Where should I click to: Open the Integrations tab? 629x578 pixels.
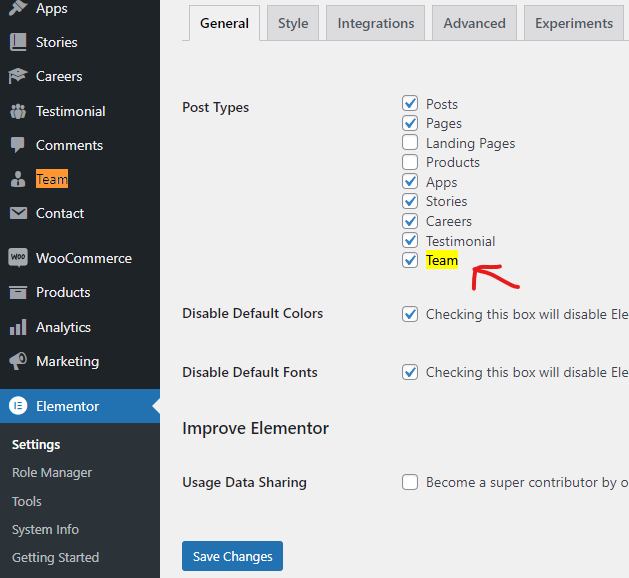click(375, 23)
